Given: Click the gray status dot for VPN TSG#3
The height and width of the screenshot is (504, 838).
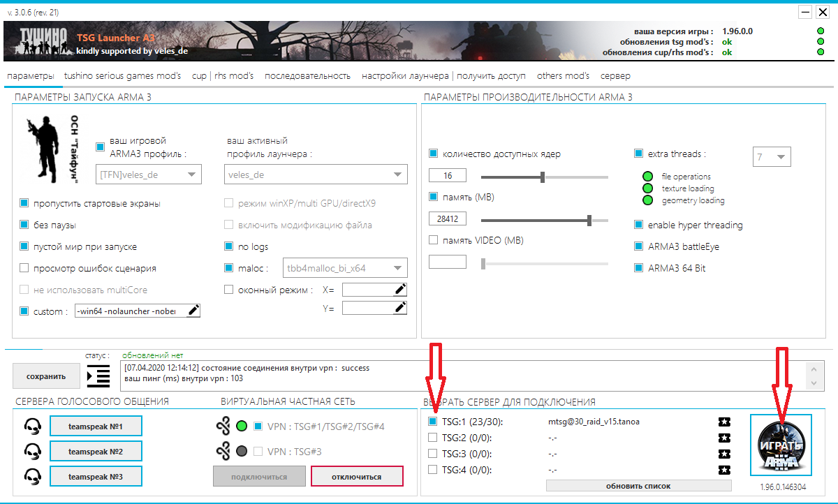Looking at the screenshot, I should (x=242, y=452).
